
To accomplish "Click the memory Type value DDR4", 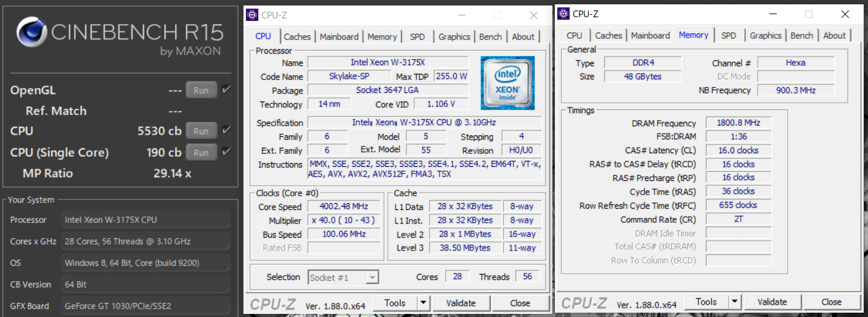I will [642, 63].
